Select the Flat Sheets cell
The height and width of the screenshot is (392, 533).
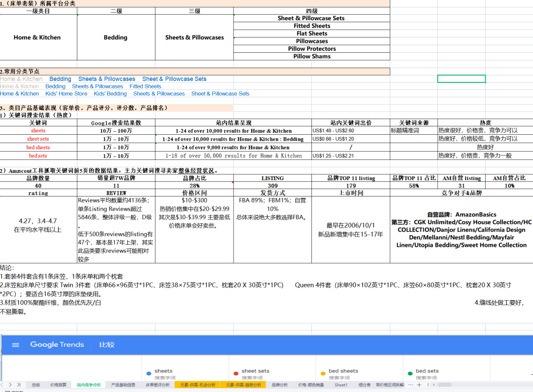[312, 33]
